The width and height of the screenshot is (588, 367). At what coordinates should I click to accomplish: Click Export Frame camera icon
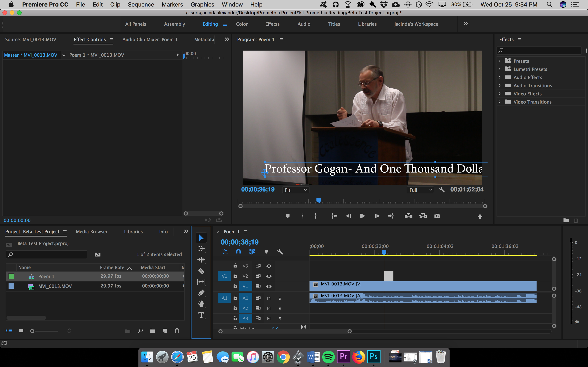coord(437,216)
